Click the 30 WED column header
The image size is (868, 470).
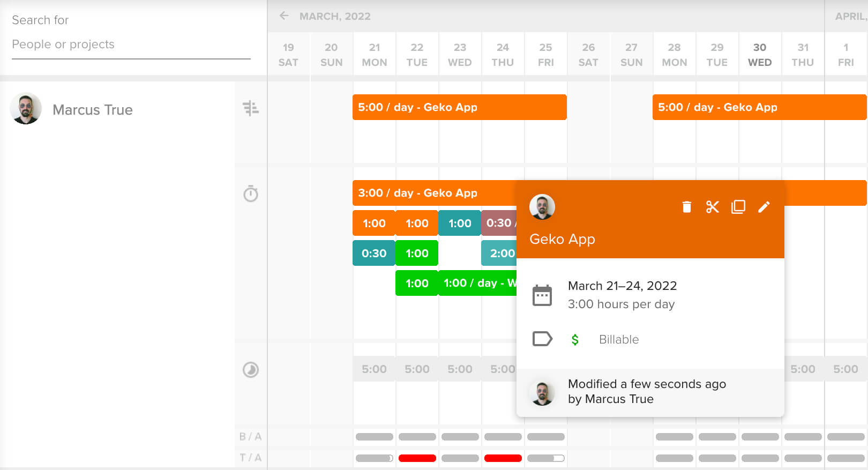[x=760, y=55]
